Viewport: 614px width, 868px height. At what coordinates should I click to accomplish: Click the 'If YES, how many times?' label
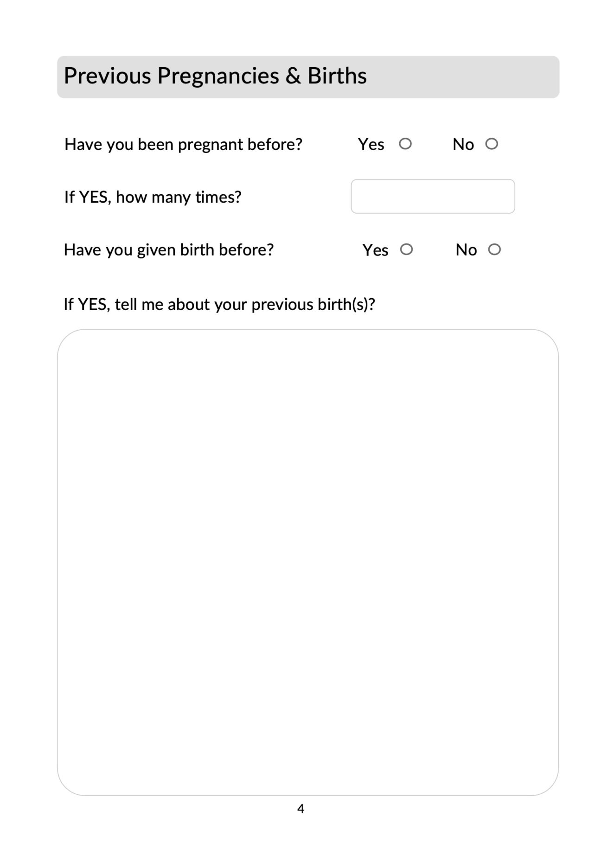point(153,197)
